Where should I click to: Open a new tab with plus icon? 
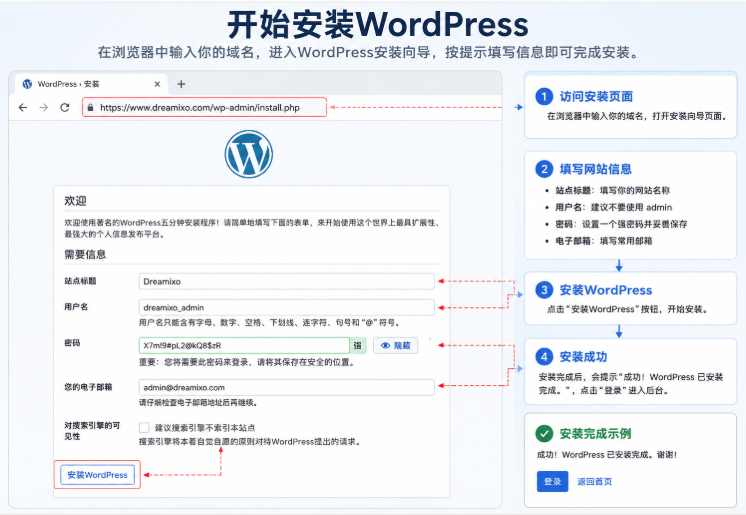[x=181, y=84]
